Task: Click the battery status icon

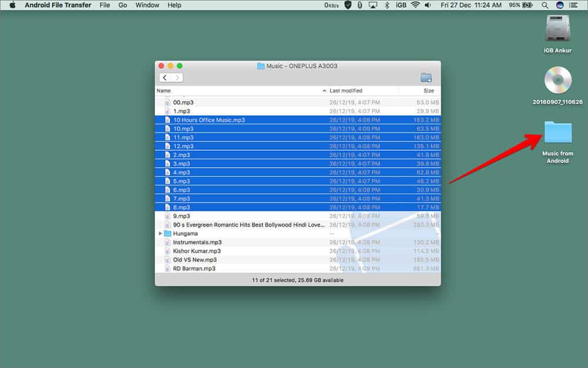Action: click(x=527, y=5)
